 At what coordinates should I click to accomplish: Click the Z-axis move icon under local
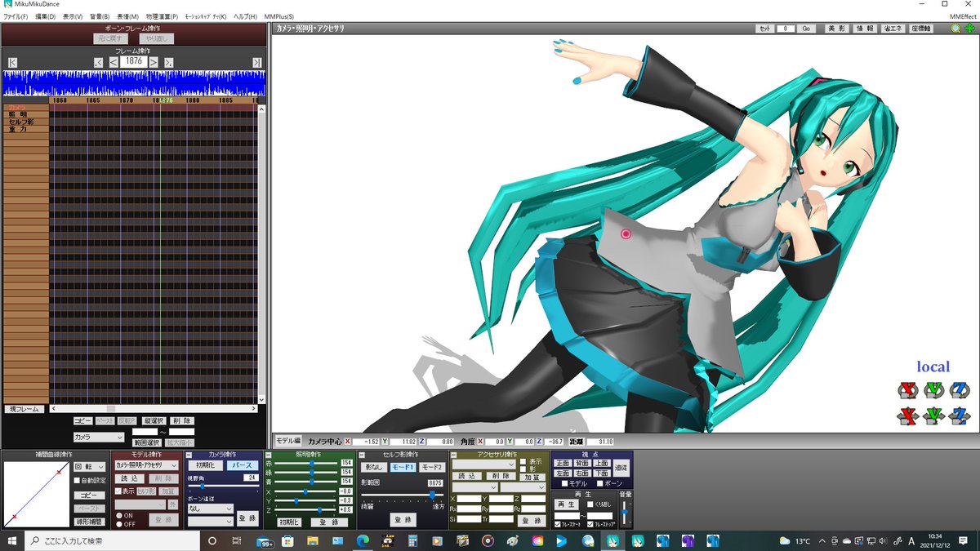pos(959,416)
